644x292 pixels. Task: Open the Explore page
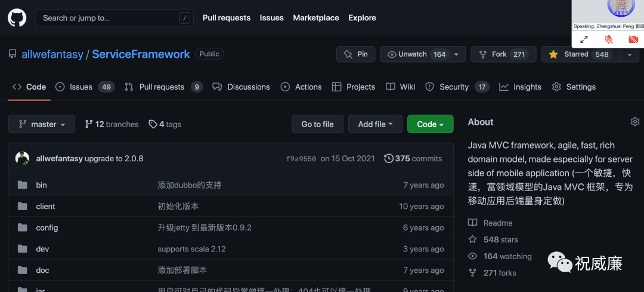[x=362, y=18]
